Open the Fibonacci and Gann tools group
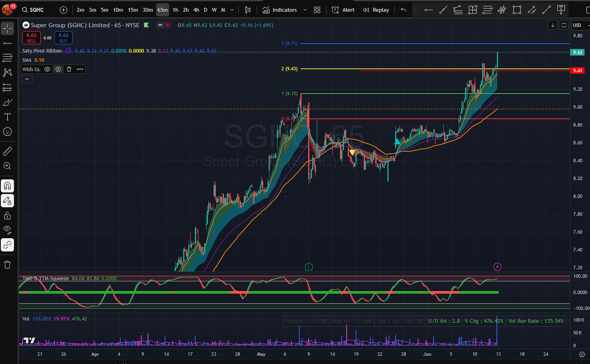Screen dimensions: 590x364 pos(7,58)
